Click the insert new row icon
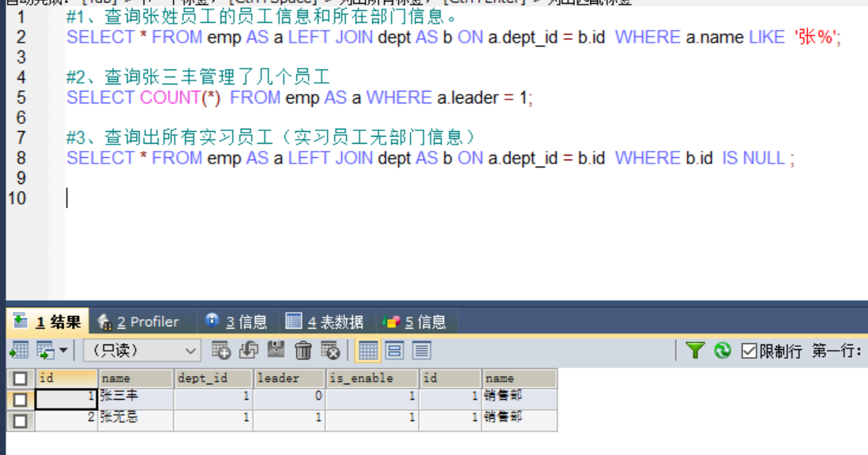This screenshot has height=455, width=868. point(221,350)
